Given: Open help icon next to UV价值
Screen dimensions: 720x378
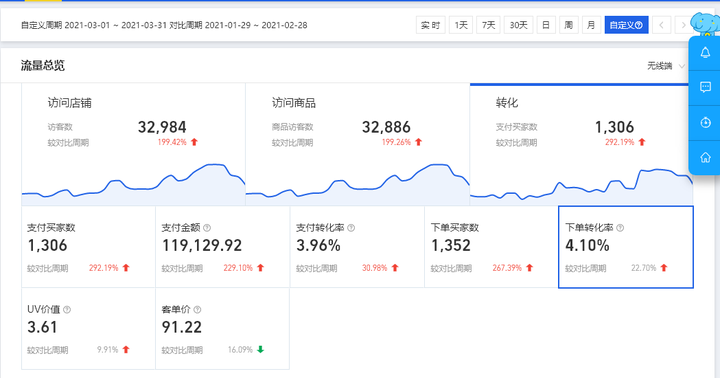Looking at the screenshot, I should pyautogui.click(x=67, y=310).
